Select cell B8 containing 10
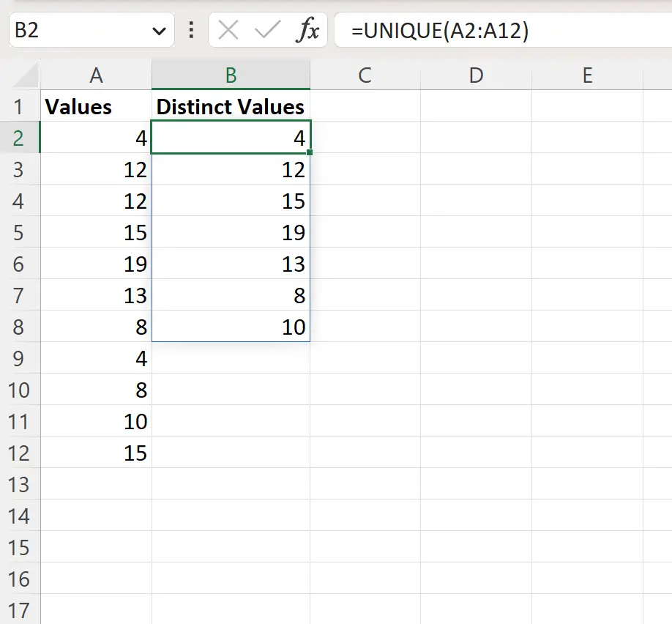Image resolution: width=672 pixels, height=624 pixels. click(231, 327)
